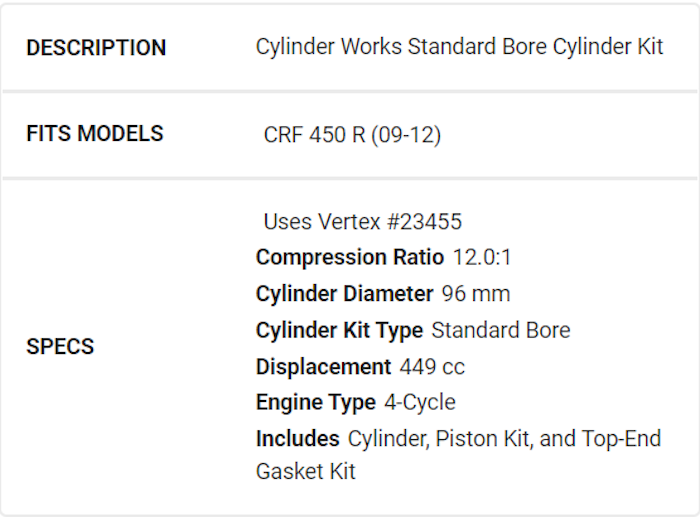Click the SPECS row heading
The width and height of the screenshot is (700, 517).
tap(60, 347)
